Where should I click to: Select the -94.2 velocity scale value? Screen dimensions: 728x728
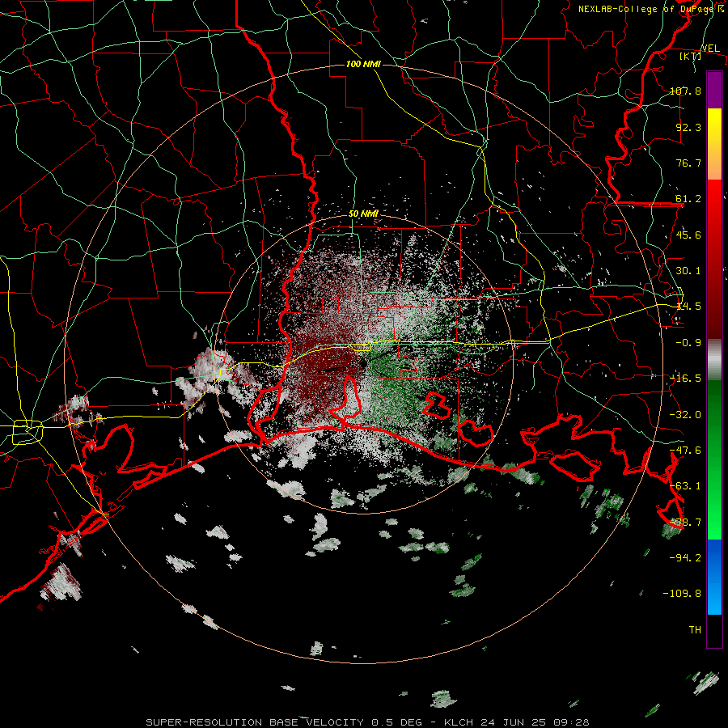click(x=685, y=557)
